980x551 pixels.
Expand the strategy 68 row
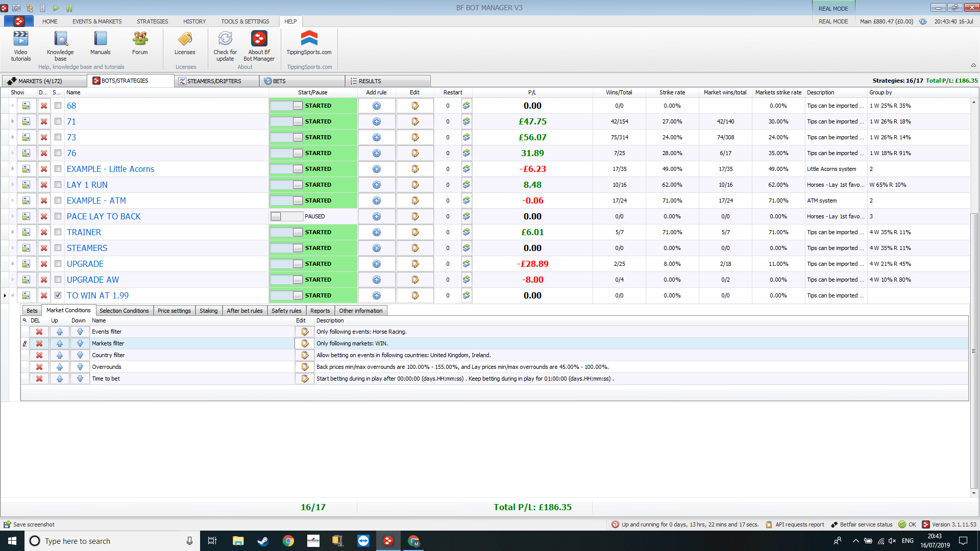click(x=13, y=106)
